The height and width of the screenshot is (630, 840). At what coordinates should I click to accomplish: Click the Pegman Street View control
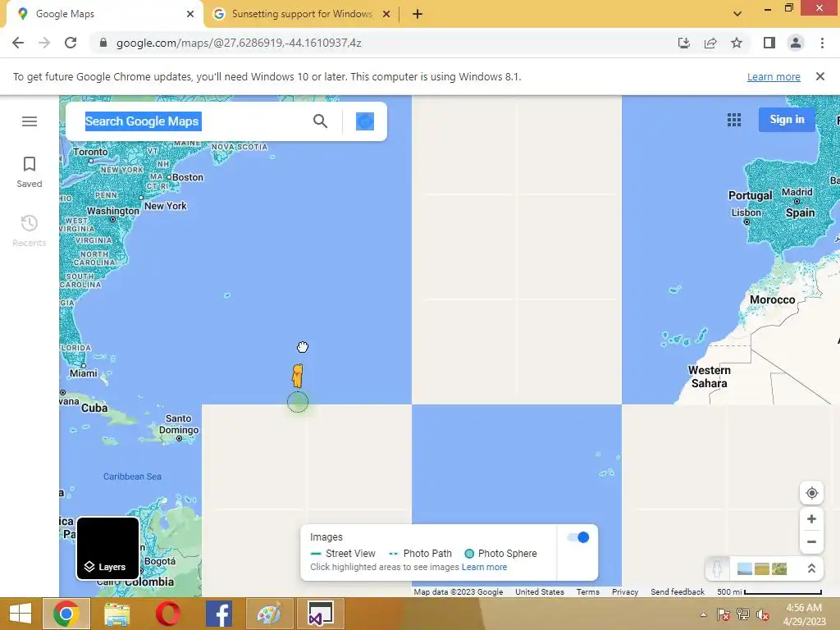[717, 568]
